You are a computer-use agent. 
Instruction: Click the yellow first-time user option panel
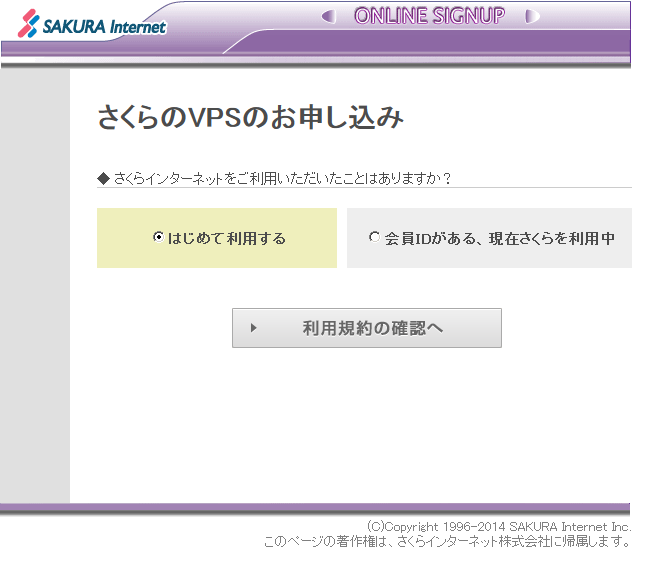click(216, 255)
